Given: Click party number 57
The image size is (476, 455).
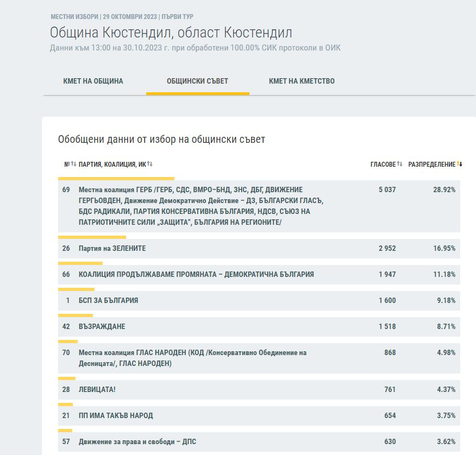Looking at the screenshot, I should [x=66, y=442].
